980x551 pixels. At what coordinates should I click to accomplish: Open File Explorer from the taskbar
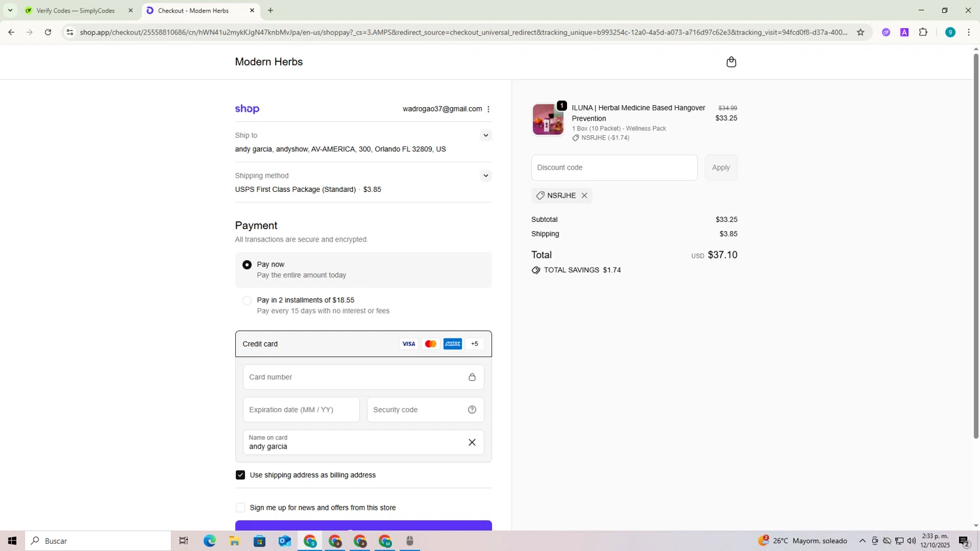[235, 541]
